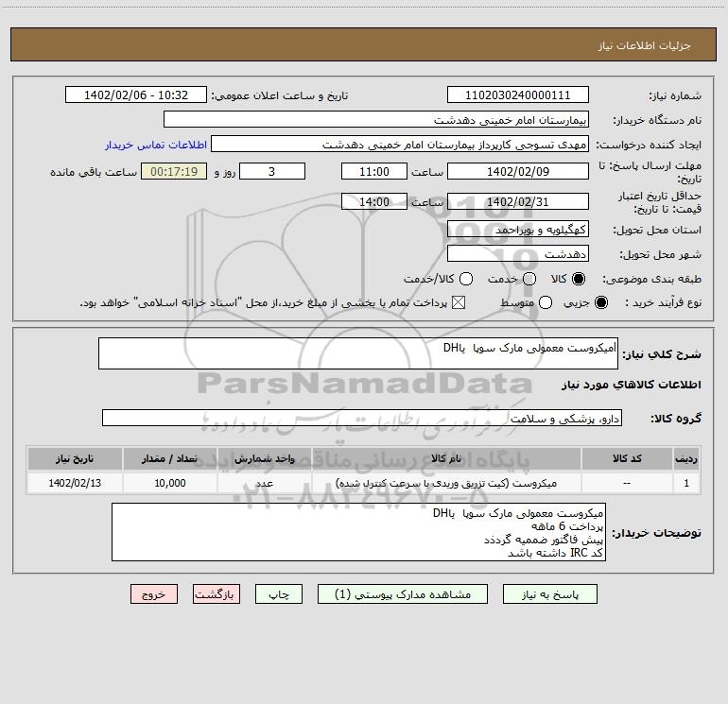The height and width of the screenshot is (704, 728).
Task: Toggle the Islamic treasury payment checkbox
Action: [459, 302]
